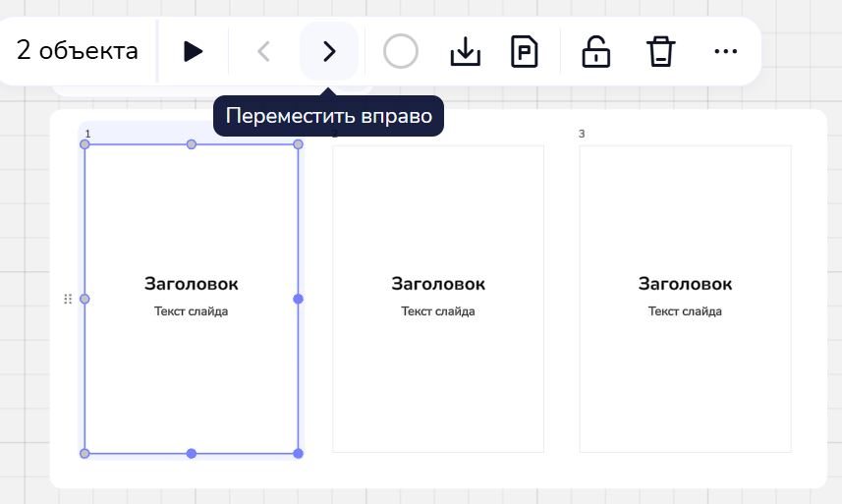This screenshot has width=842, height=504.
Task: Click the six-dot drag handle beside slide 1
Action: point(68,299)
